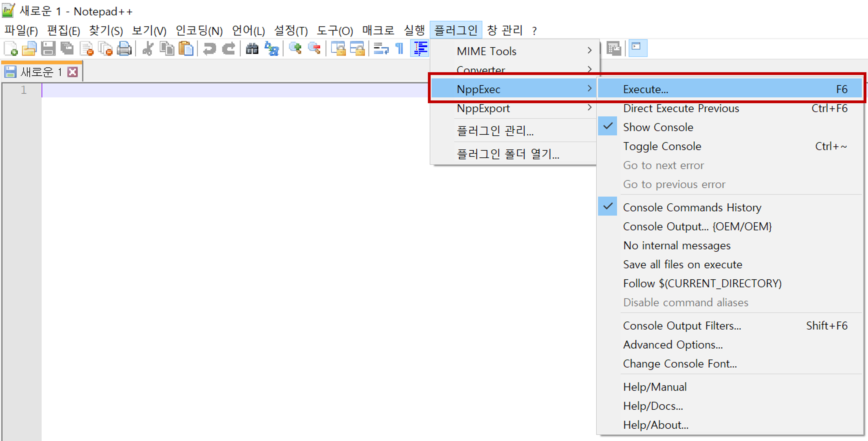The height and width of the screenshot is (441, 868).
Task: Select Execute... menu entry
Action: pyautogui.click(x=645, y=89)
